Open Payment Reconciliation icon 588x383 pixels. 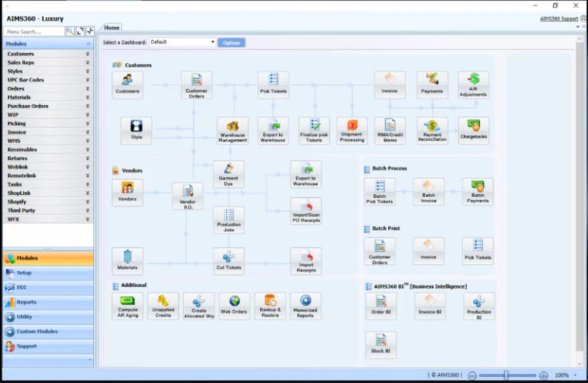tap(432, 130)
